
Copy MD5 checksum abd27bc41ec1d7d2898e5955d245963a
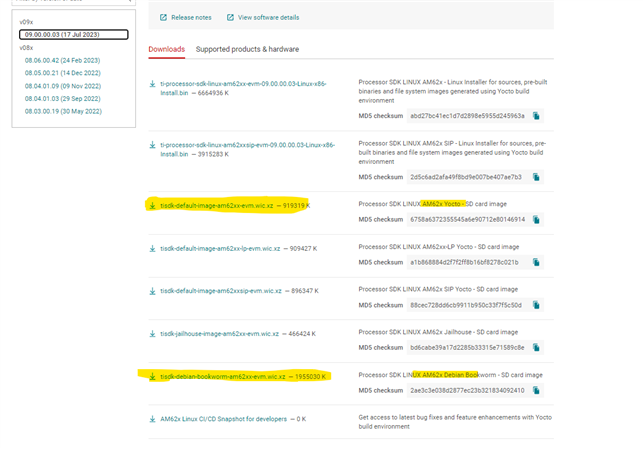tap(536, 116)
